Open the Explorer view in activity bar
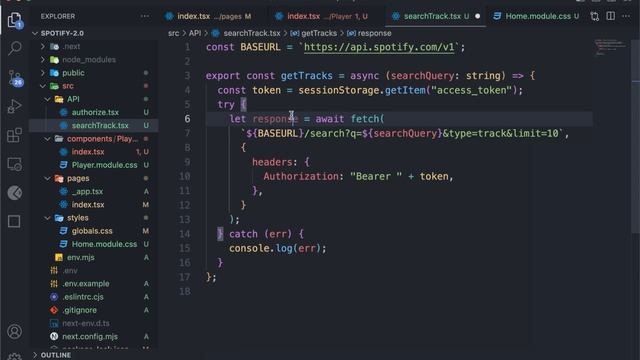Screen dimensions: 640x360 [14, 20]
